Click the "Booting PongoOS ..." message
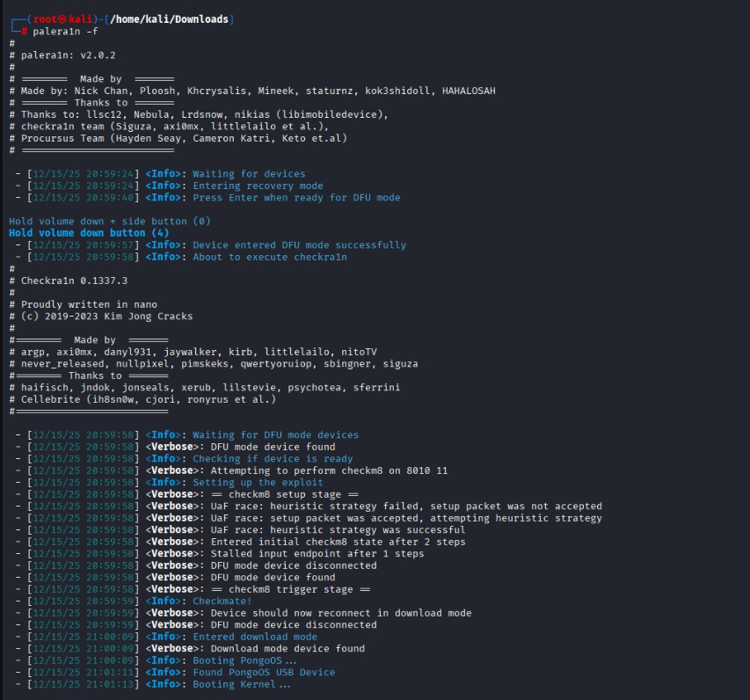The width and height of the screenshot is (750, 700). click(x=244, y=660)
